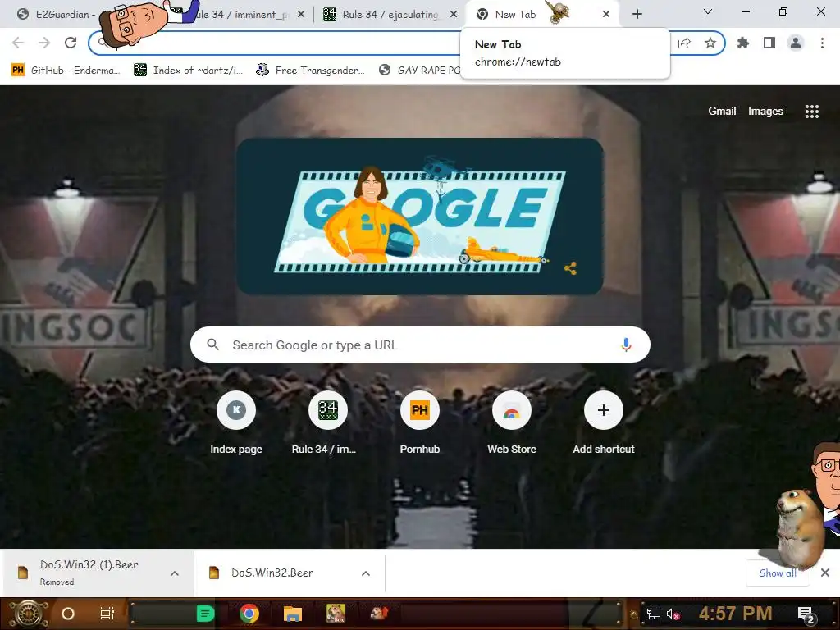Viewport: 840px width, 630px height.
Task: Go back with the back arrow
Action: 18,43
